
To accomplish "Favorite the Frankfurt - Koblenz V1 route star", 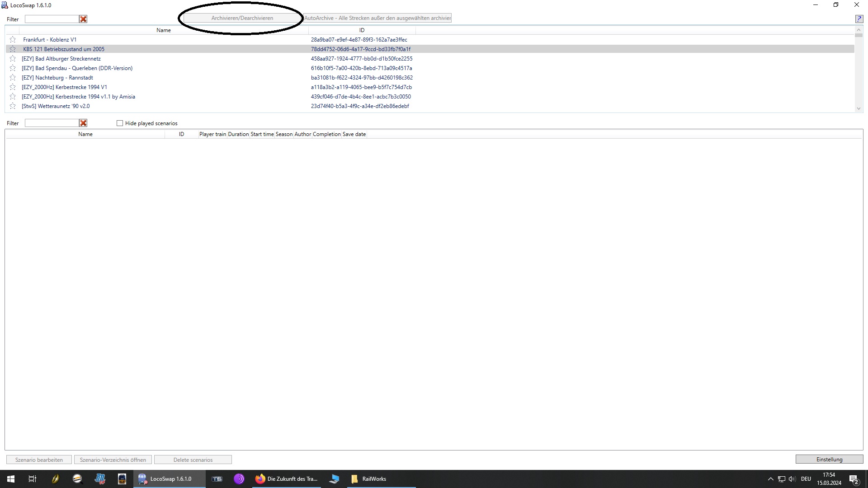I will click(13, 40).
